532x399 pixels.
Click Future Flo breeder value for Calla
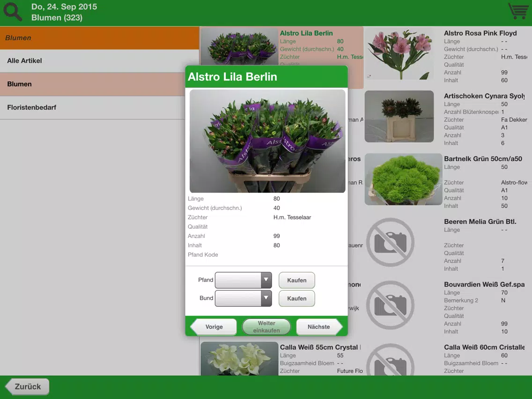coord(350,371)
